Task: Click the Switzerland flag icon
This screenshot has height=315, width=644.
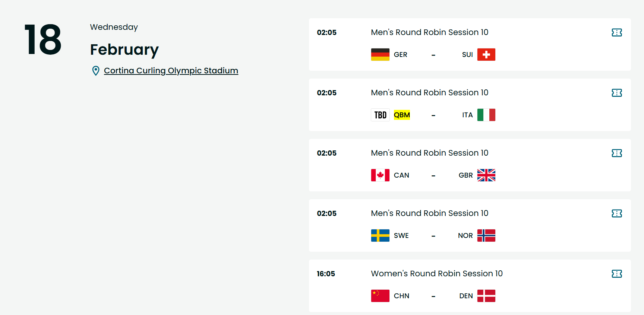Action: pyautogui.click(x=486, y=55)
